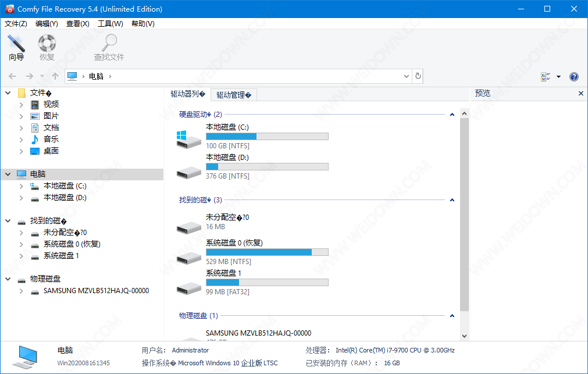Open the help question mark icon
588x374 pixels.
pyautogui.click(x=573, y=77)
